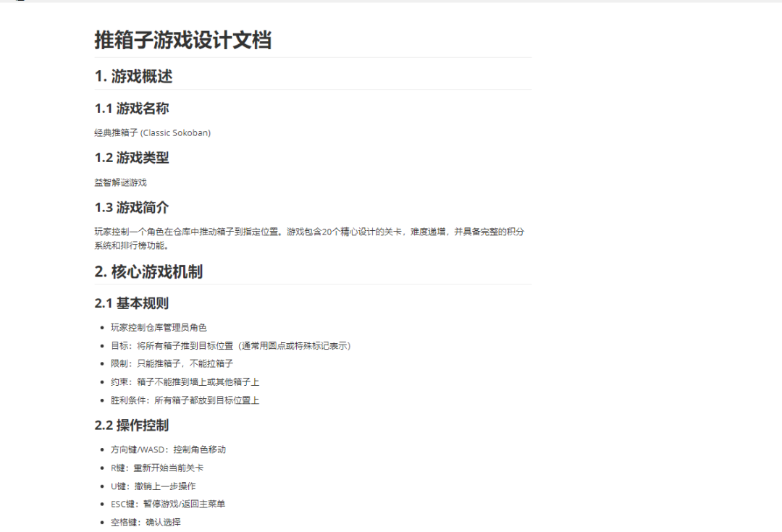Viewport: 782px width, 532px height.
Task: Click bullet 方向键/WASD：控制角色移动
Action: [168, 449]
